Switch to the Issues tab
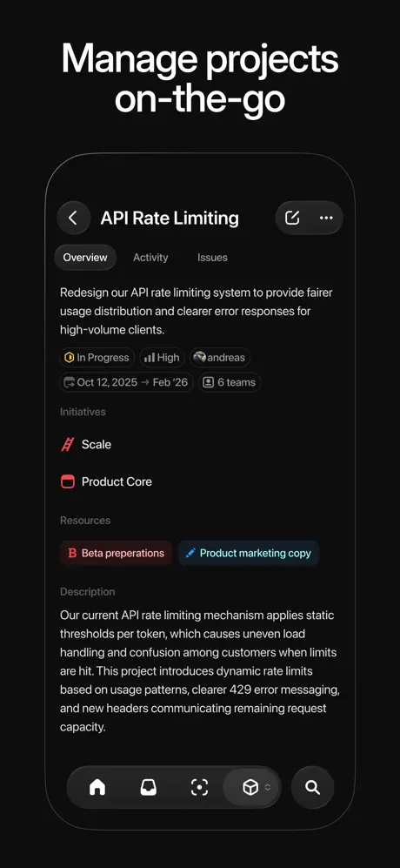 (212, 258)
